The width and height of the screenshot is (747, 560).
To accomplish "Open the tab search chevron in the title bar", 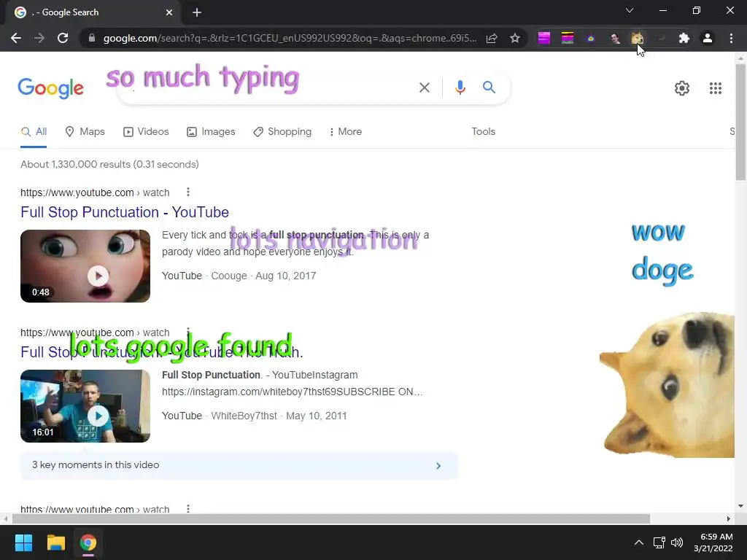I will (x=630, y=10).
